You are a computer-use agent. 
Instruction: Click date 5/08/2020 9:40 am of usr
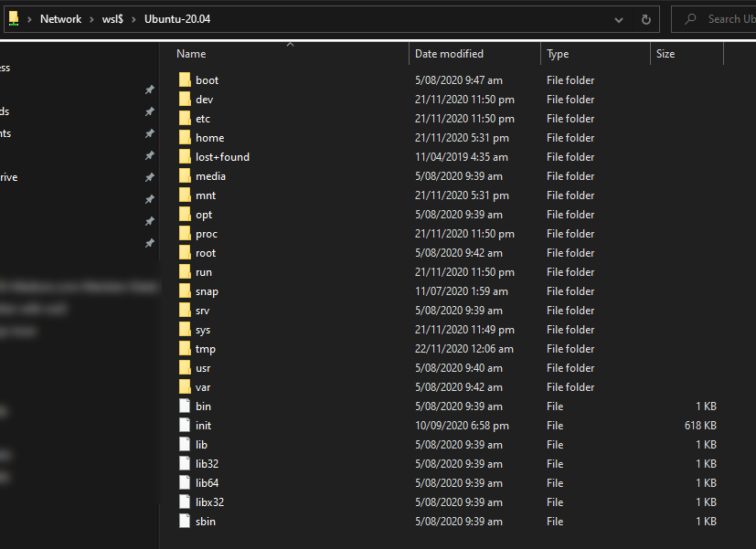(459, 368)
